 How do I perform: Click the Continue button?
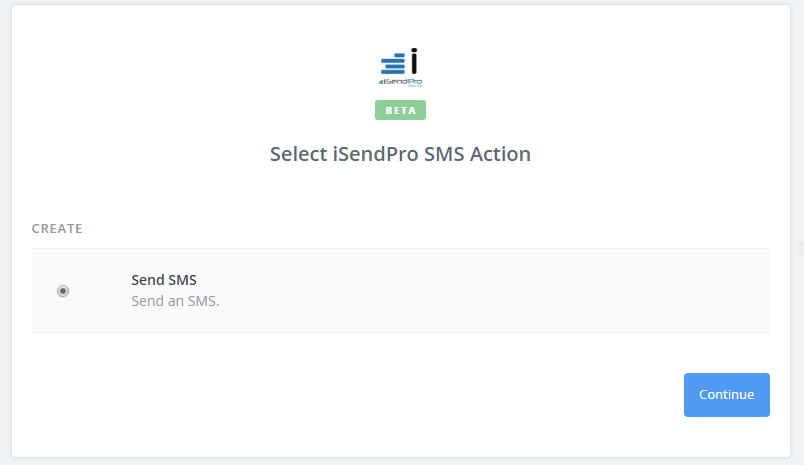(727, 395)
